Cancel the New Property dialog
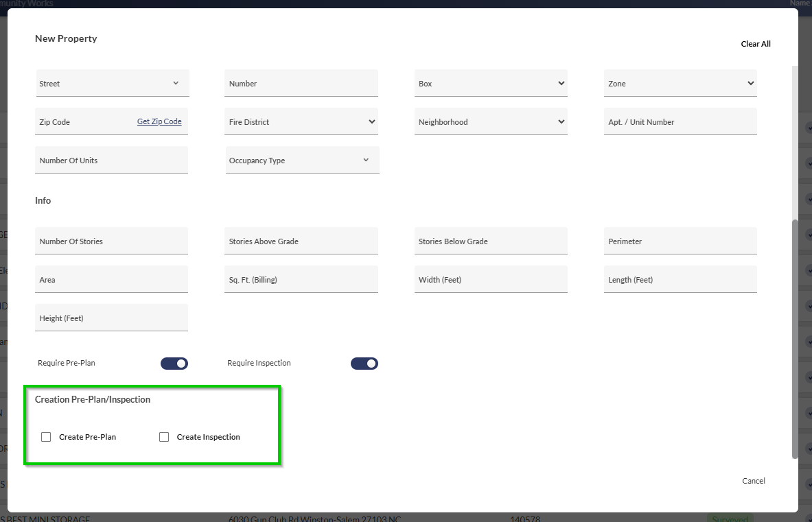 coord(754,481)
